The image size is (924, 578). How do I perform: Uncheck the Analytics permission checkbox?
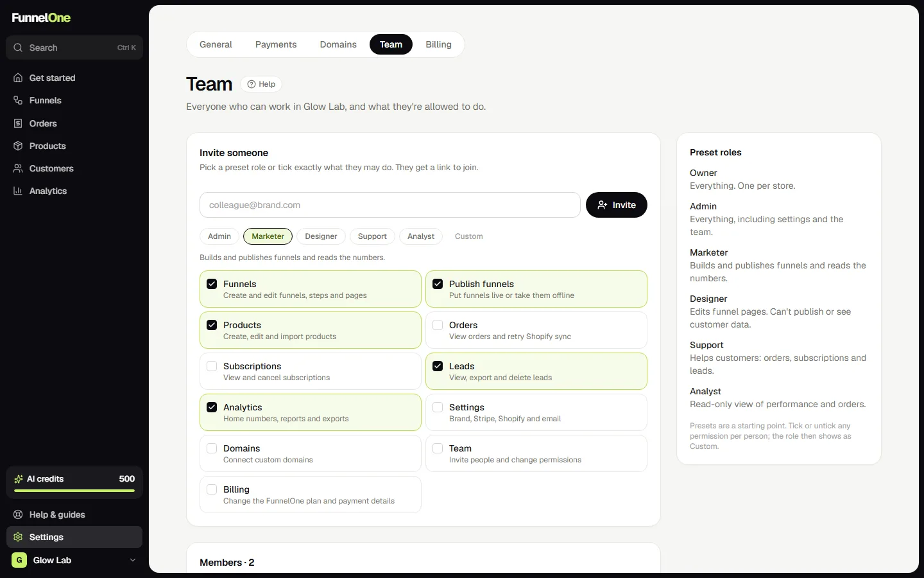click(x=212, y=407)
